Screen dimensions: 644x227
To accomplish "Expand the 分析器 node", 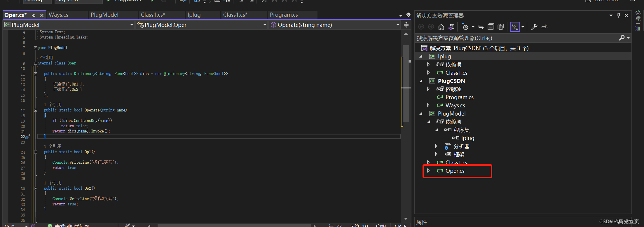I will point(436,146).
